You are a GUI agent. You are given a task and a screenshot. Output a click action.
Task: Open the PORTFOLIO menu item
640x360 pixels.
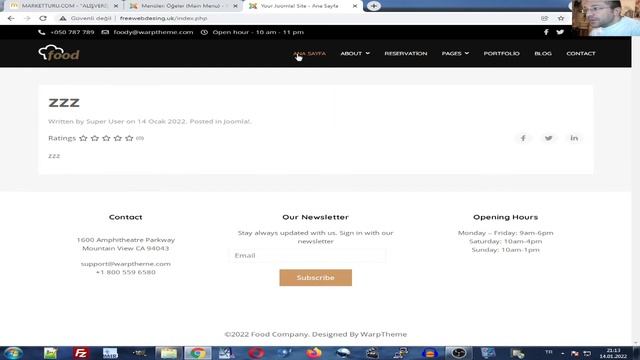502,53
